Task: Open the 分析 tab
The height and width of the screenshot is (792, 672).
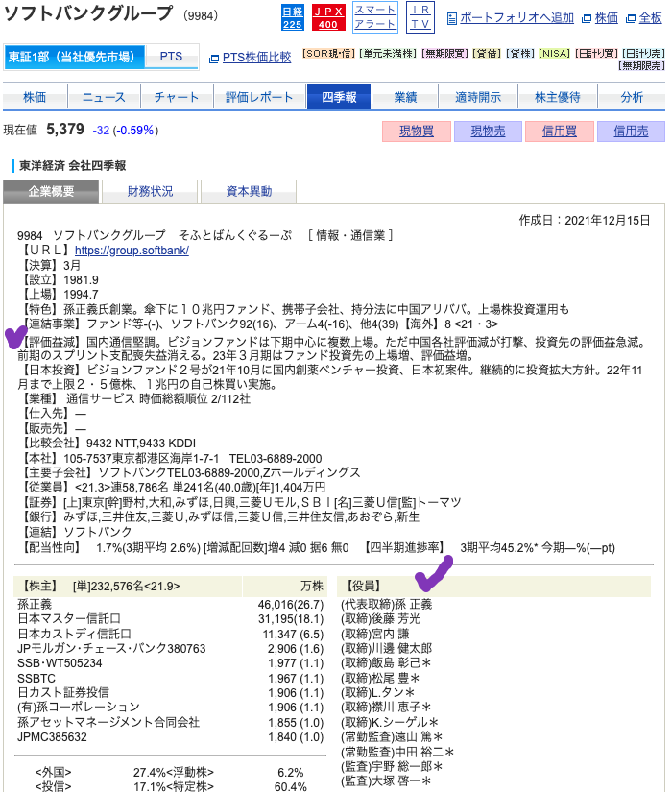Action: tap(632, 97)
